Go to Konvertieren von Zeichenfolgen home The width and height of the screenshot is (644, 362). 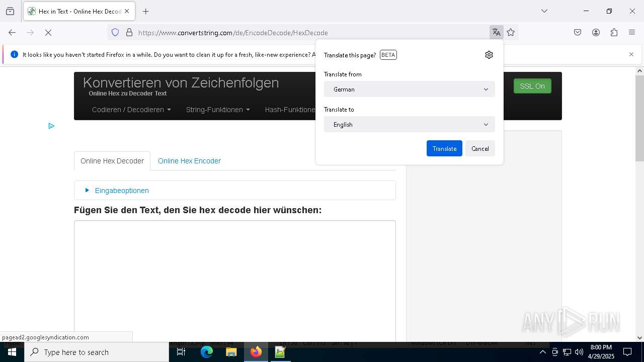(x=181, y=82)
